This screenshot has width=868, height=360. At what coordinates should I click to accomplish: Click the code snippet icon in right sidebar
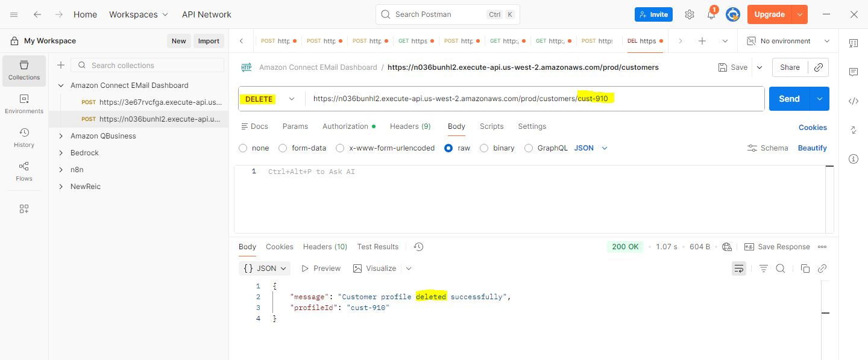tap(853, 101)
